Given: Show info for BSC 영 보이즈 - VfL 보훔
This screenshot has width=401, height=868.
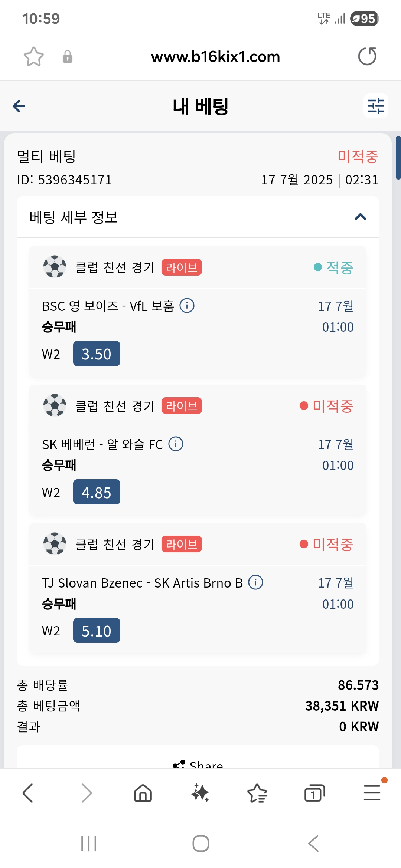Looking at the screenshot, I should click(187, 306).
